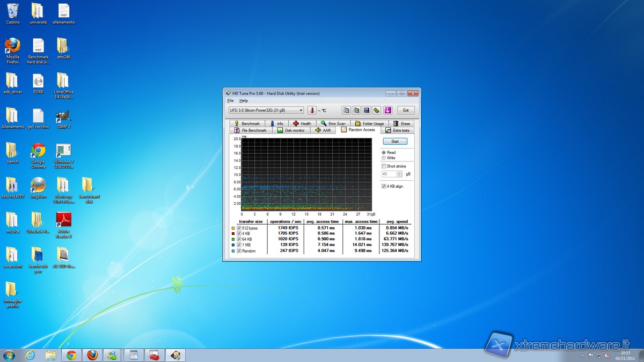Screen dimensions: 644x362
Task: Click the purple down-arrow toolbar icon
Action: (x=387, y=110)
